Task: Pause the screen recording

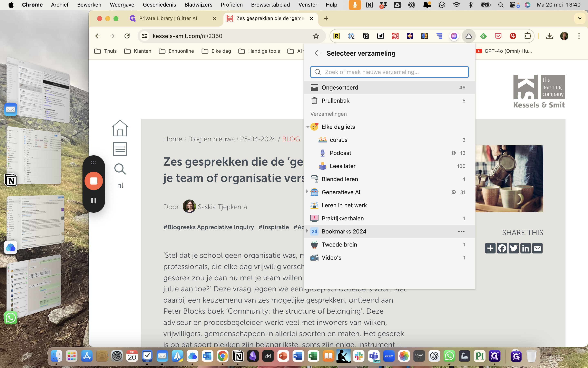Action: [94, 201]
